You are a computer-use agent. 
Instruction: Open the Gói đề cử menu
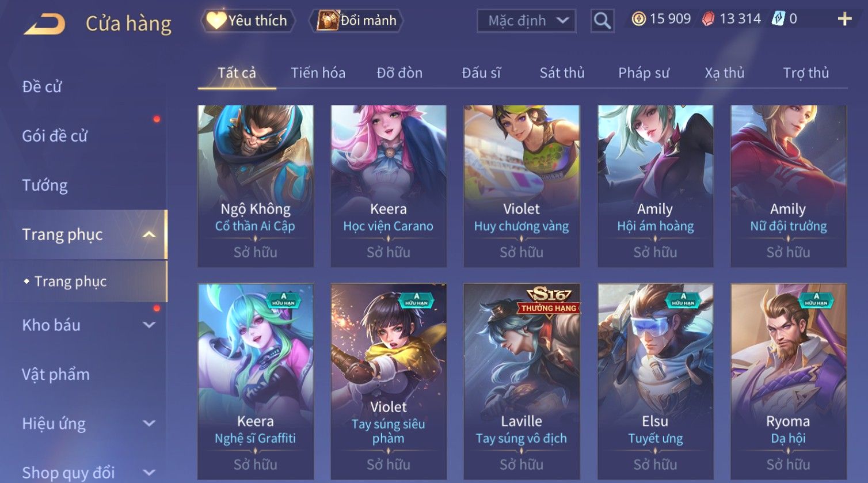coord(55,136)
